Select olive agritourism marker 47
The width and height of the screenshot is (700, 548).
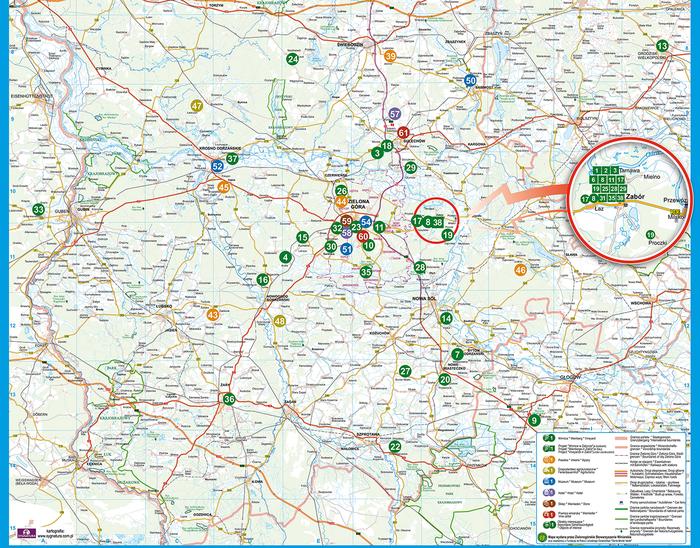(x=197, y=106)
